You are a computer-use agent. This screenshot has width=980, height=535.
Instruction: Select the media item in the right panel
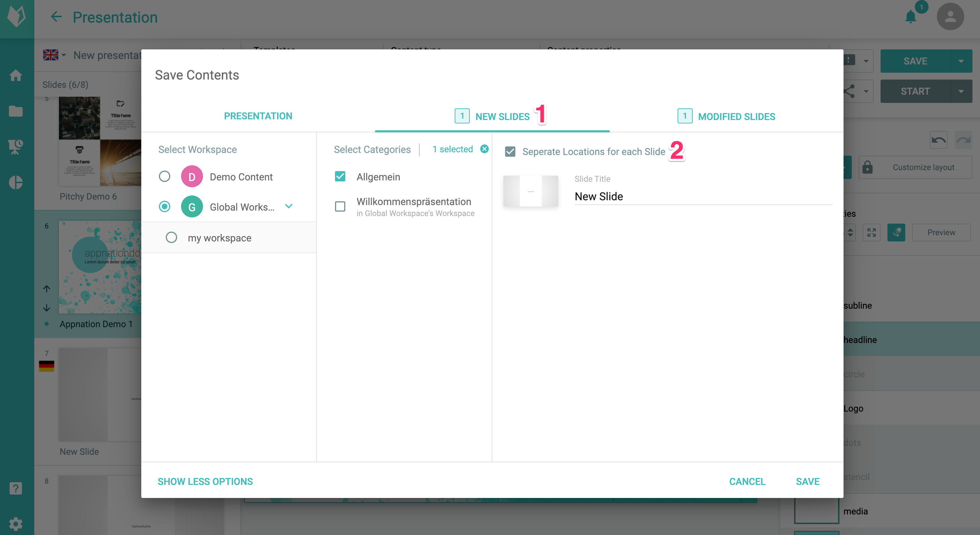(856, 511)
